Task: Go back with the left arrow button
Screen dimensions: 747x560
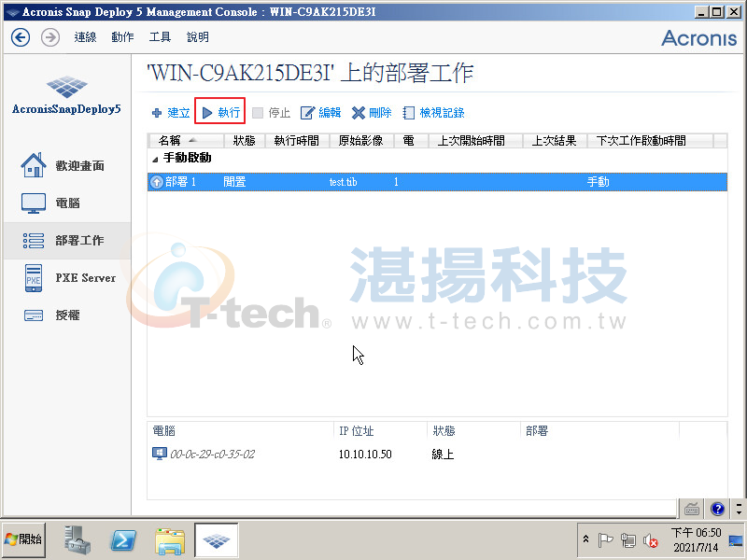Action: 21,37
